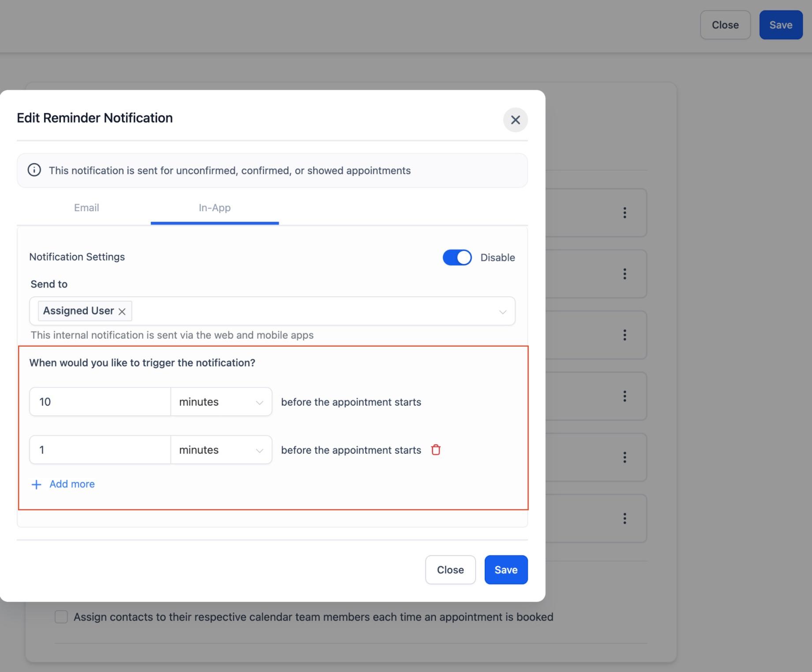
Task: Click the plus icon next to Add more
Action: click(x=37, y=485)
